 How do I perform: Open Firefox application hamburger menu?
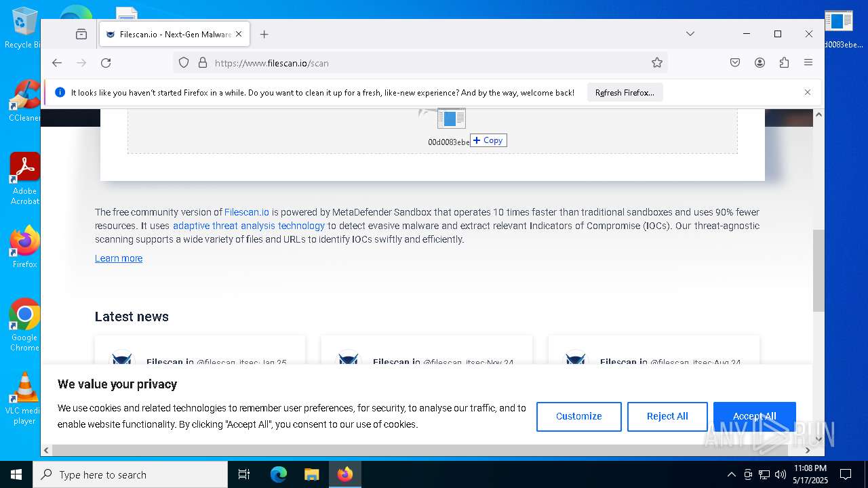click(x=808, y=63)
